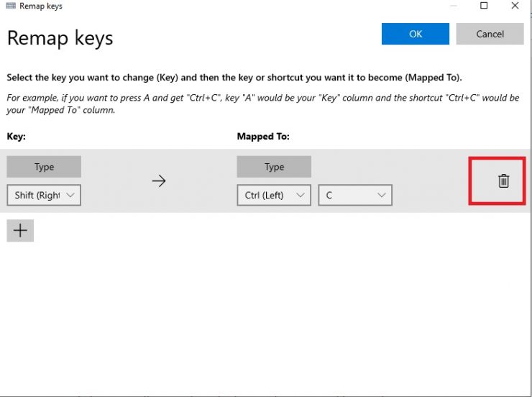Screen dimensions: 532x397
Task: Confirm remappings with the OK button
Action: pyautogui.click(x=416, y=34)
